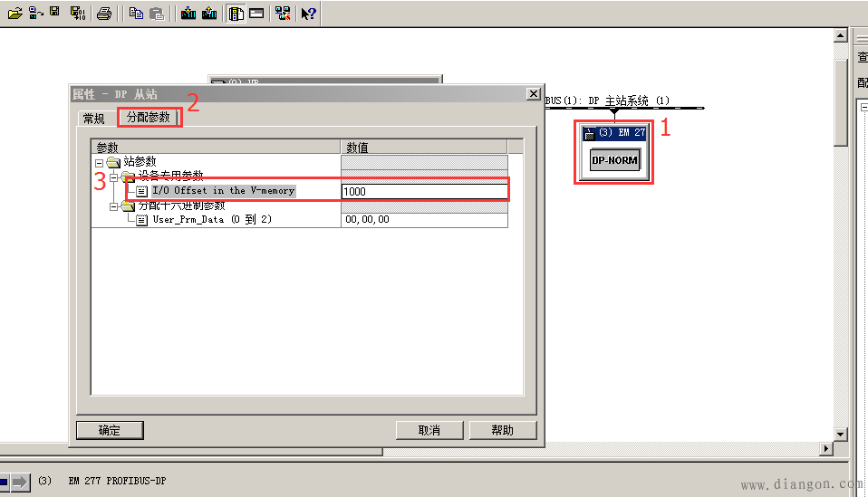Click the context help arrow-question icon

tap(308, 14)
